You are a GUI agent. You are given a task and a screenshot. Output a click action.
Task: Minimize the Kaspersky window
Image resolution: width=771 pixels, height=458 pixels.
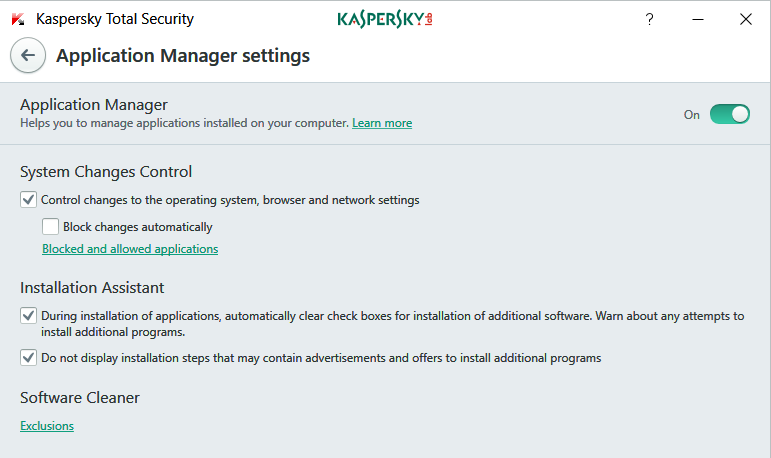[697, 19]
